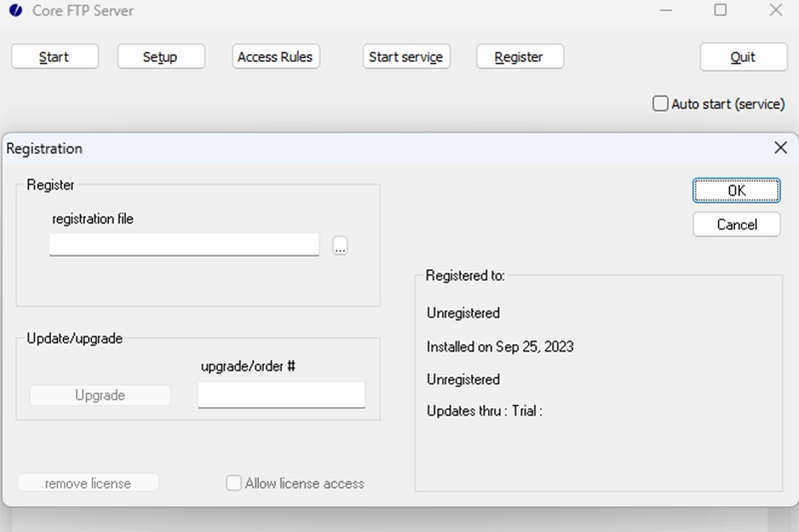
Task: Minimize the Core FTP Server window
Action: (x=665, y=10)
